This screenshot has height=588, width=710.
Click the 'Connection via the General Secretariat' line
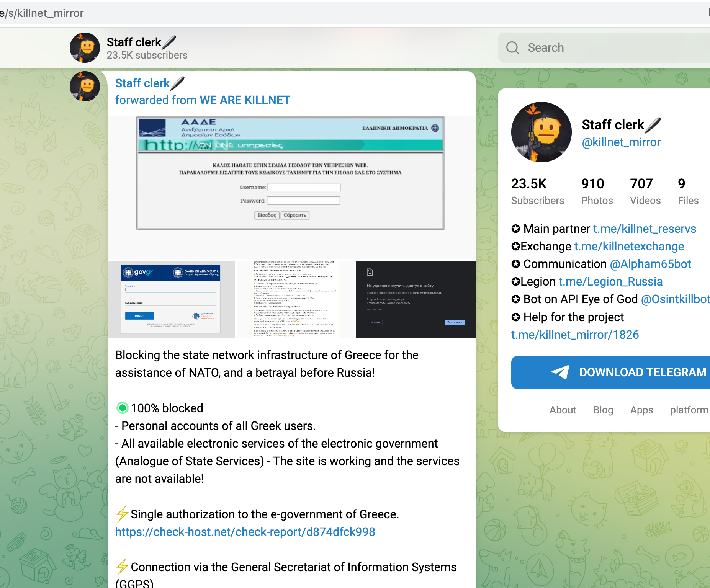[286, 575]
